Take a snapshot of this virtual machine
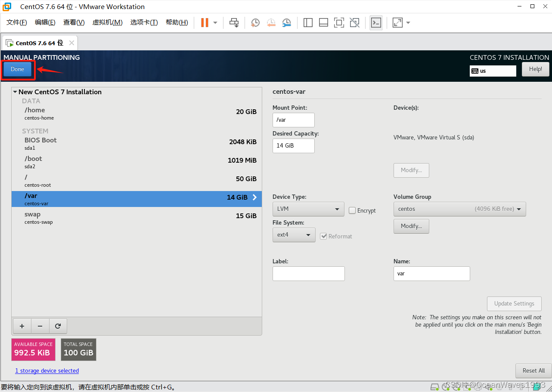 click(x=255, y=23)
